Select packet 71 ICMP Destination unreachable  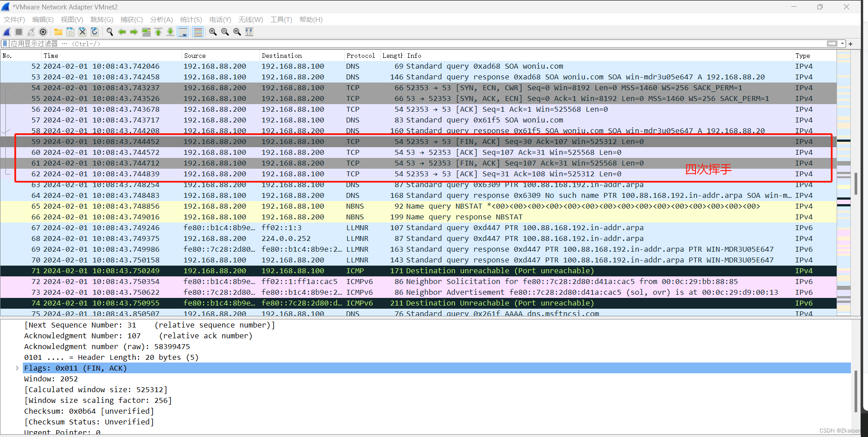418,271
